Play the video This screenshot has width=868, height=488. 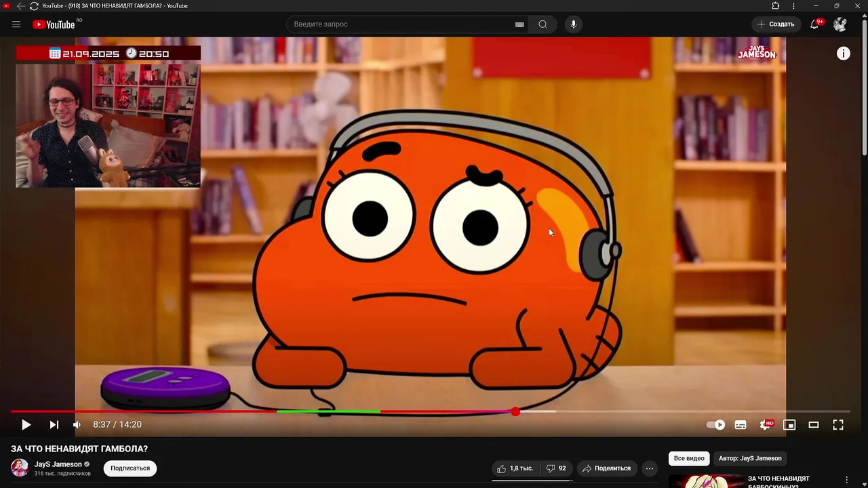click(26, 425)
